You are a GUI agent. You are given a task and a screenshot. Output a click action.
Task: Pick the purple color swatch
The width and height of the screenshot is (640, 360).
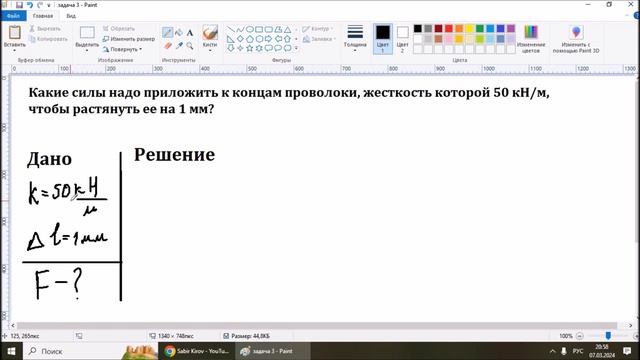click(x=511, y=29)
